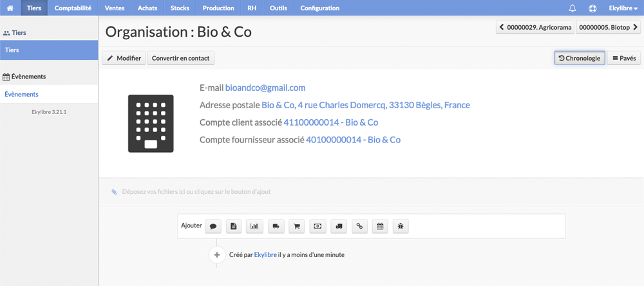The height and width of the screenshot is (286, 644).
Task: Open the Production menu
Action: pyautogui.click(x=218, y=8)
